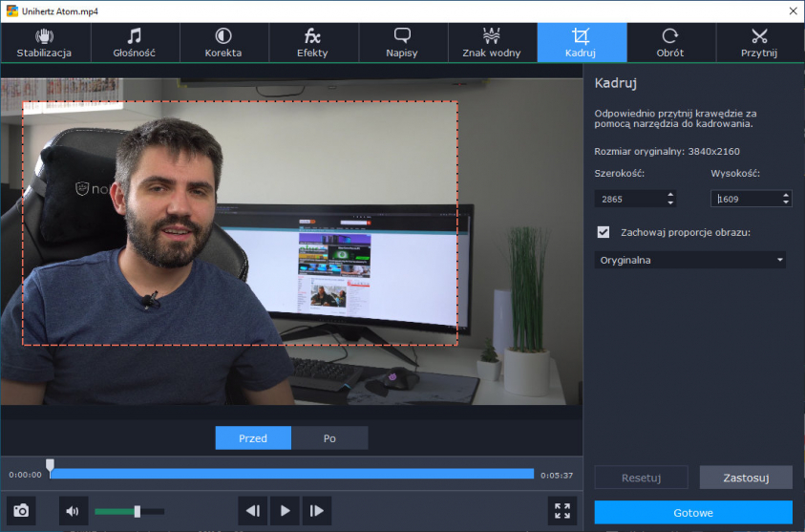Take a snapshot with the camera icon
Image resolution: width=805 pixels, height=532 pixels.
[21, 511]
